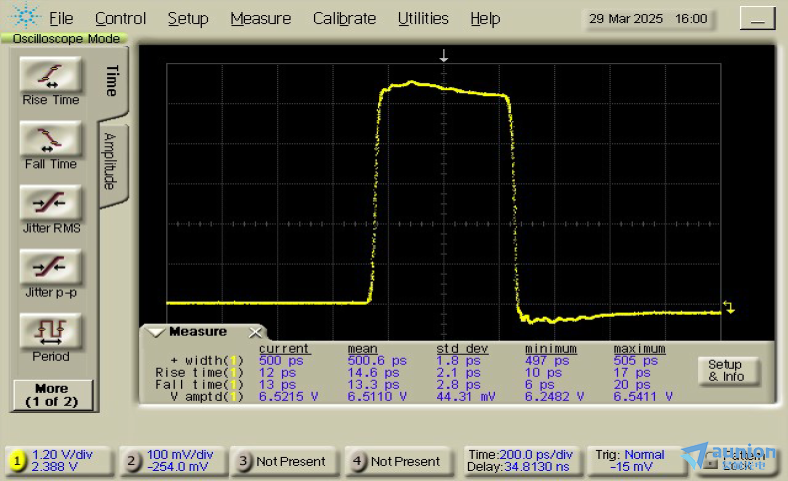Click the date and time display

click(648, 18)
